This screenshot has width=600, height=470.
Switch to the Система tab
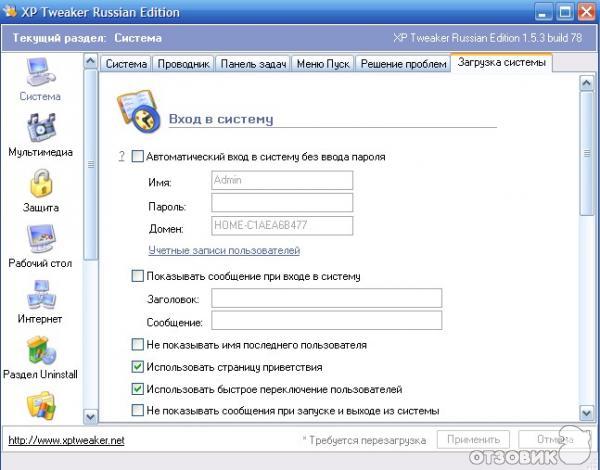126,64
